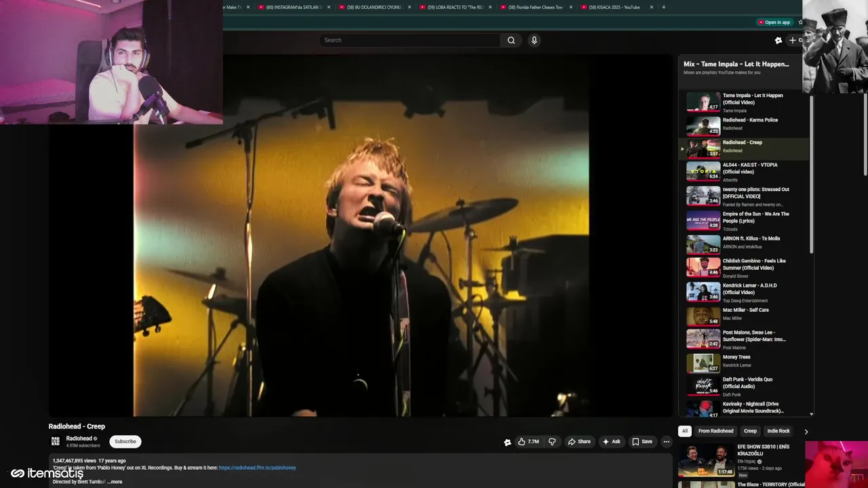Viewport: 868px width, 488px height.
Task: Select the All filter chip
Action: [x=685, y=431]
